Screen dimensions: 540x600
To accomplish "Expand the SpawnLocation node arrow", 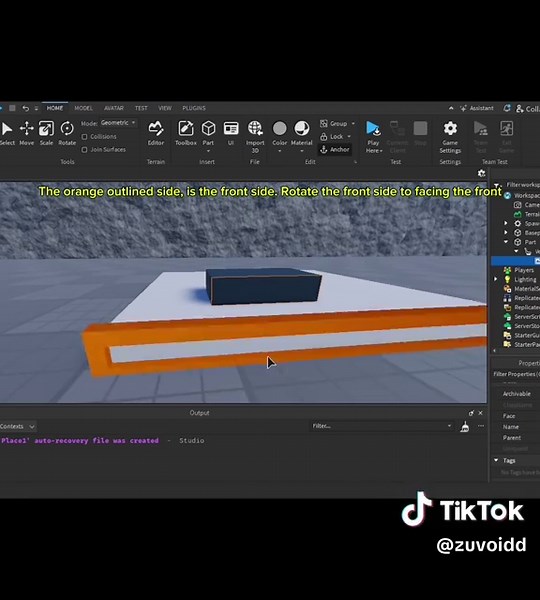I will tap(506, 223).
